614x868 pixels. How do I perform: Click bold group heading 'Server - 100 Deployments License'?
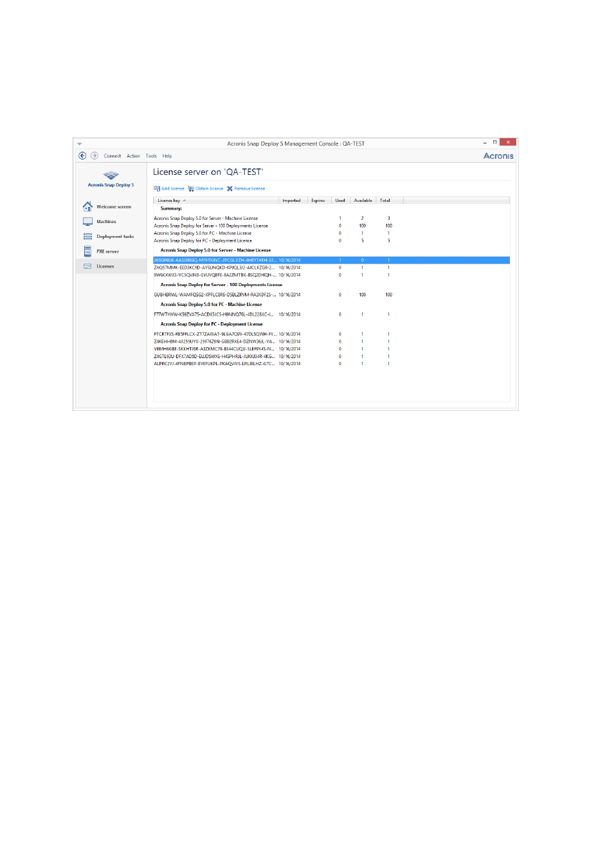pyautogui.click(x=221, y=285)
